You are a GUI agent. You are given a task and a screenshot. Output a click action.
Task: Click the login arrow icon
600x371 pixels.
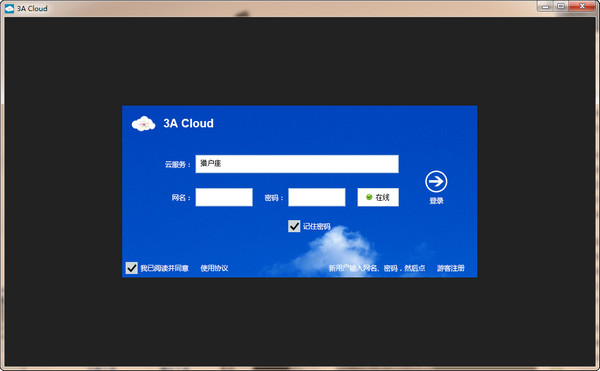[436, 181]
